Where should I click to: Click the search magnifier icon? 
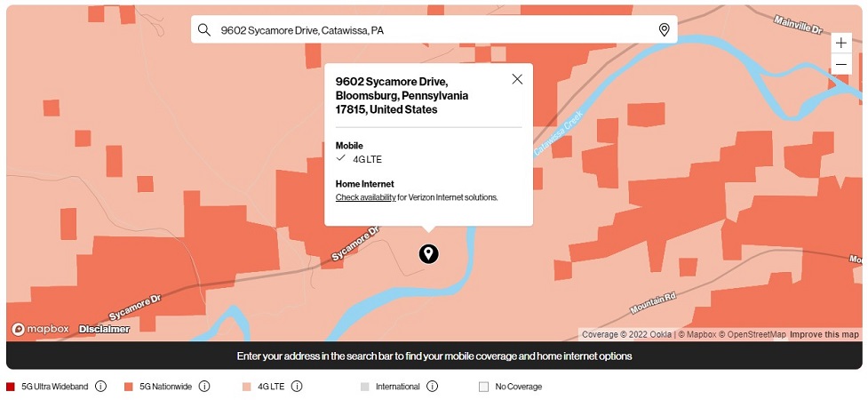click(x=204, y=30)
